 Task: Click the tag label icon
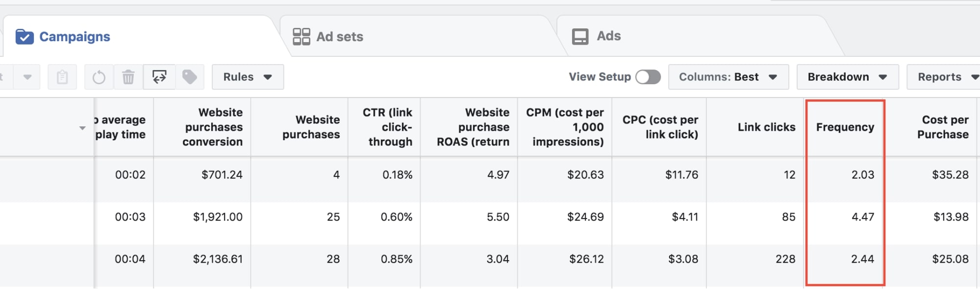pos(190,77)
